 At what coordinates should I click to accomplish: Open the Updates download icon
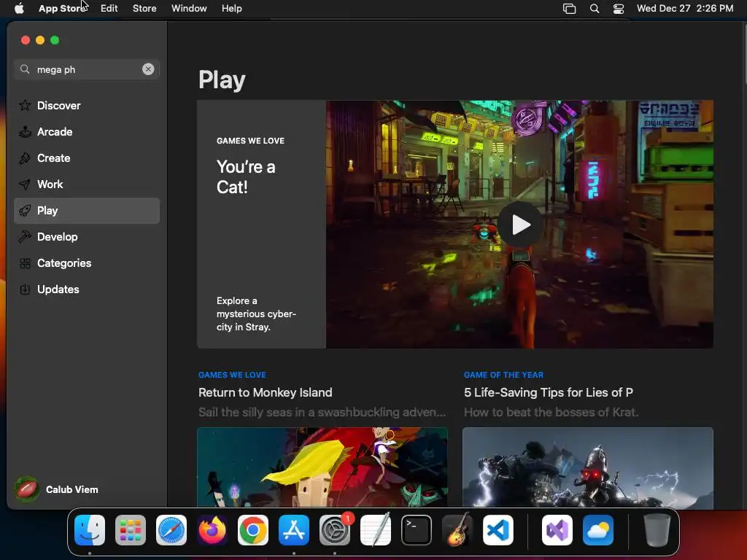25,289
